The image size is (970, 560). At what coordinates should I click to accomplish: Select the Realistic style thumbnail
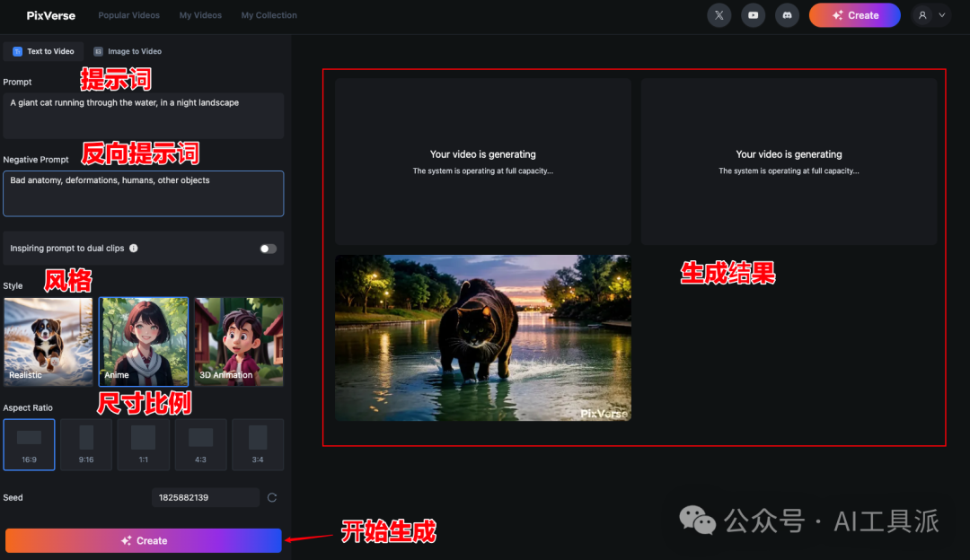pos(48,342)
